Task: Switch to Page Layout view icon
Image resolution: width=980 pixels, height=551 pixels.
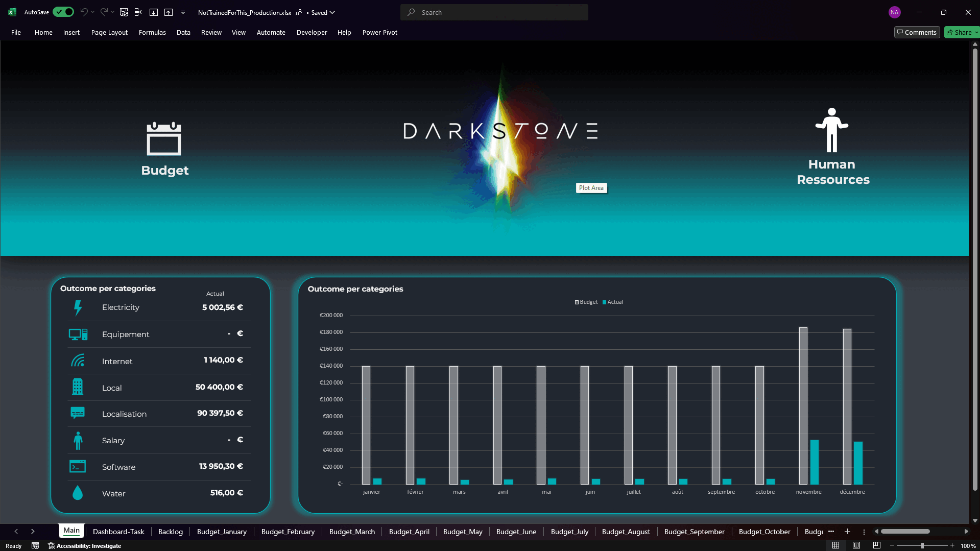Action: (856, 546)
